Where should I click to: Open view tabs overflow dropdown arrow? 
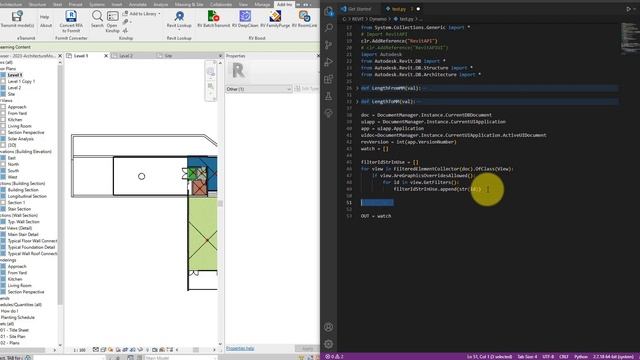pyautogui.click(x=220, y=56)
